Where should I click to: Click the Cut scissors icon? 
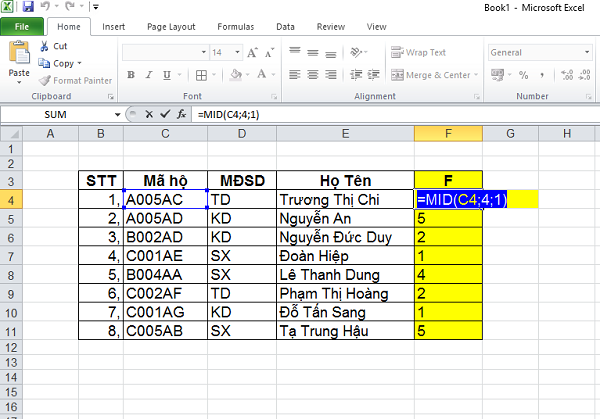click(44, 46)
